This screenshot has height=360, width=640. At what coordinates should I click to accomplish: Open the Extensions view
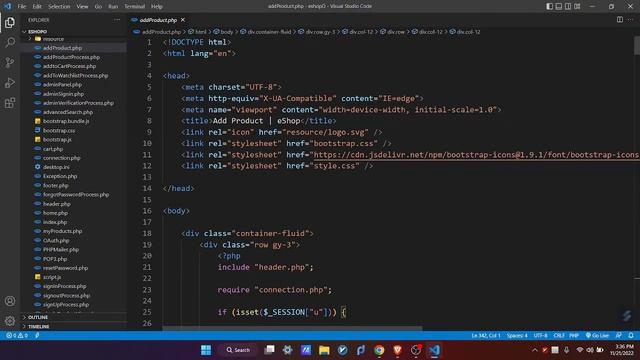(10, 102)
